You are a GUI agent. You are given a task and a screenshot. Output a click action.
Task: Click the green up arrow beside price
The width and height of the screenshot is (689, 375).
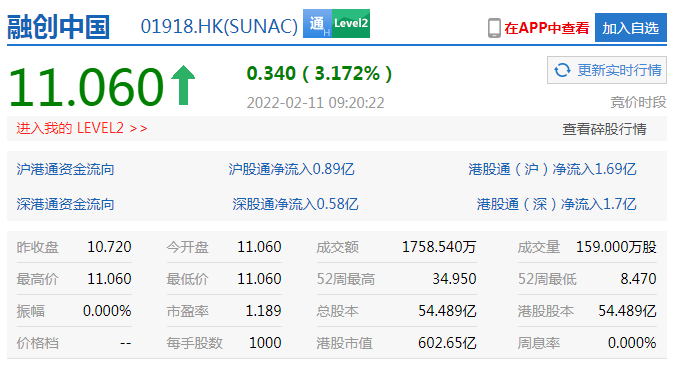pyautogui.click(x=183, y=85)
